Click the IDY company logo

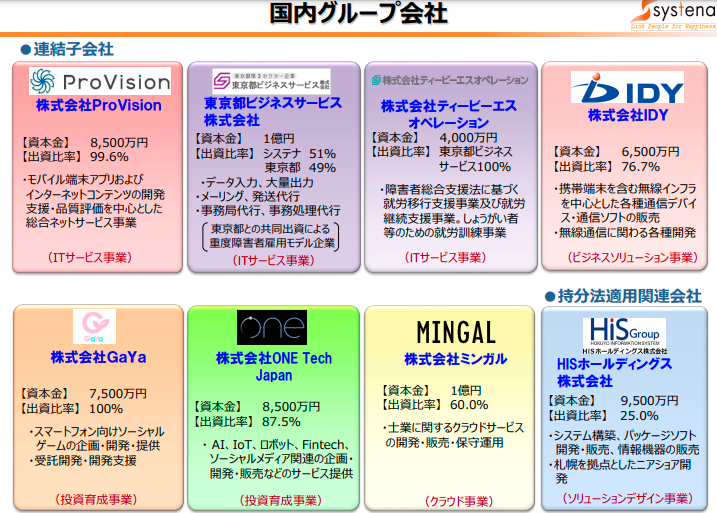point(627,87)
